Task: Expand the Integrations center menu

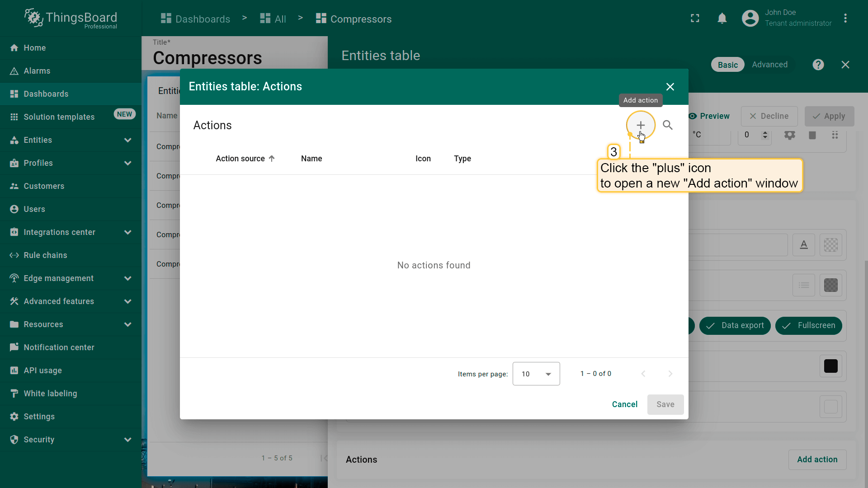Action: pyautogui.click(x=127, y=232)
